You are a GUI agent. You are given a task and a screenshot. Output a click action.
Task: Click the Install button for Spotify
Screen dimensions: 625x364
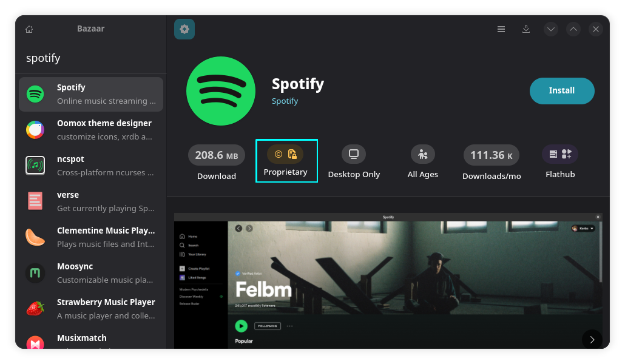click(561, 90)
